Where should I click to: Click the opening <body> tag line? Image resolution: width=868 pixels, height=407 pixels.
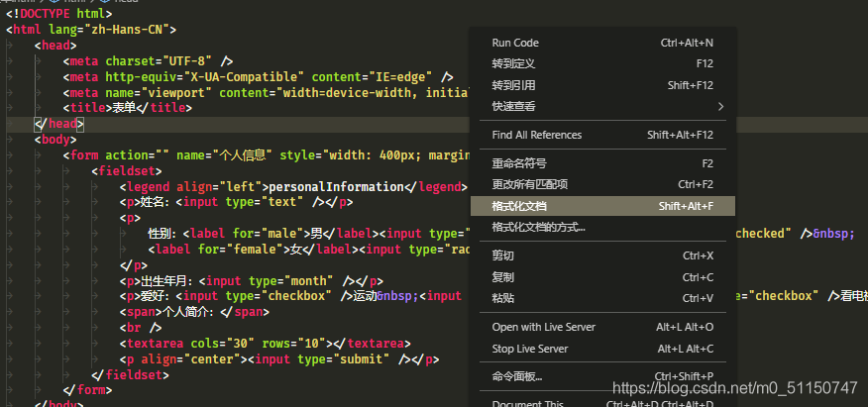55,140
